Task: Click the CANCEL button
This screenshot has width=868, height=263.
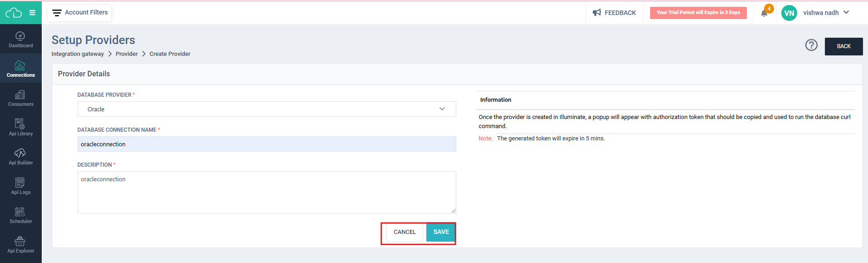Action: [404, 232]
